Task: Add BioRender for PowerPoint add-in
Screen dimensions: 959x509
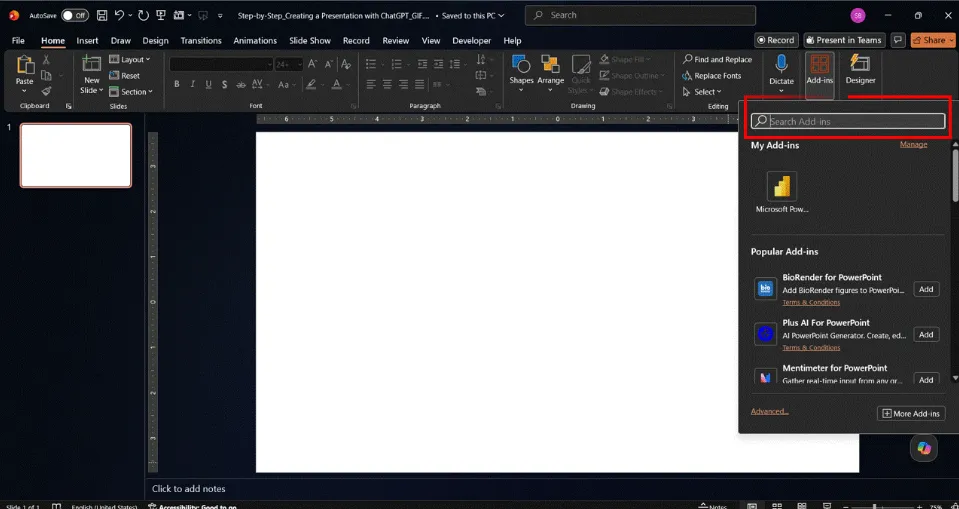Action: pos(926,289)
